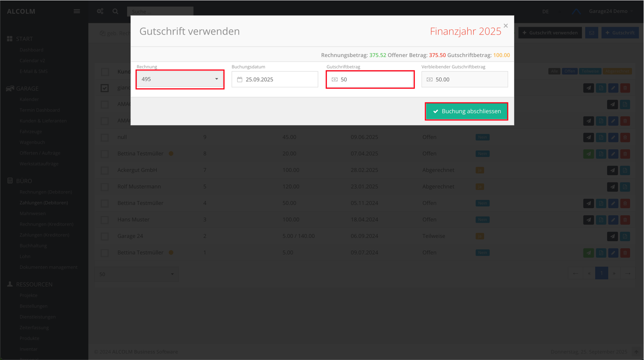Open Mahnwesen in the sidebar
This screenshot has width=644, height=360.
click(x=33, y=213)
